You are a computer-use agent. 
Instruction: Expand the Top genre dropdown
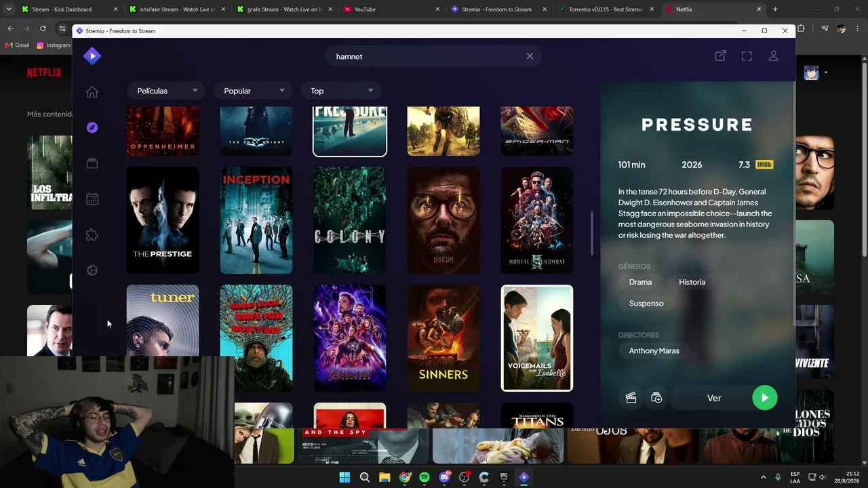[341, 91]
